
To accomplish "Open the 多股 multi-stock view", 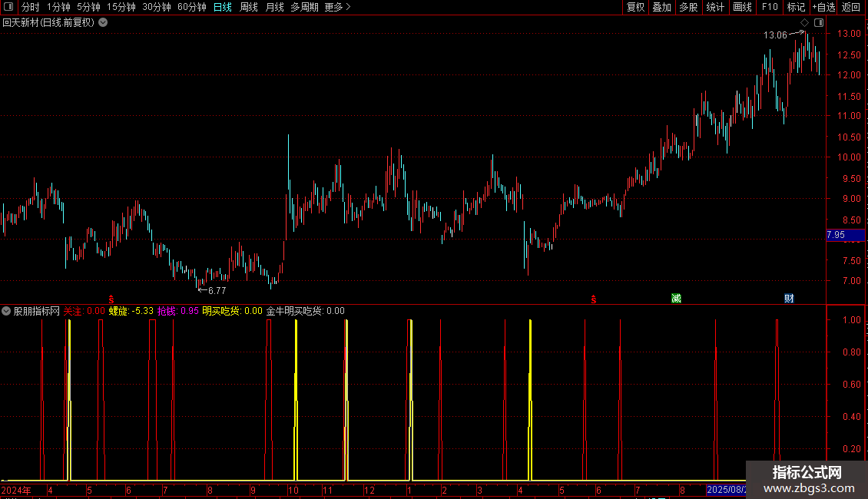I will [689, 7].
